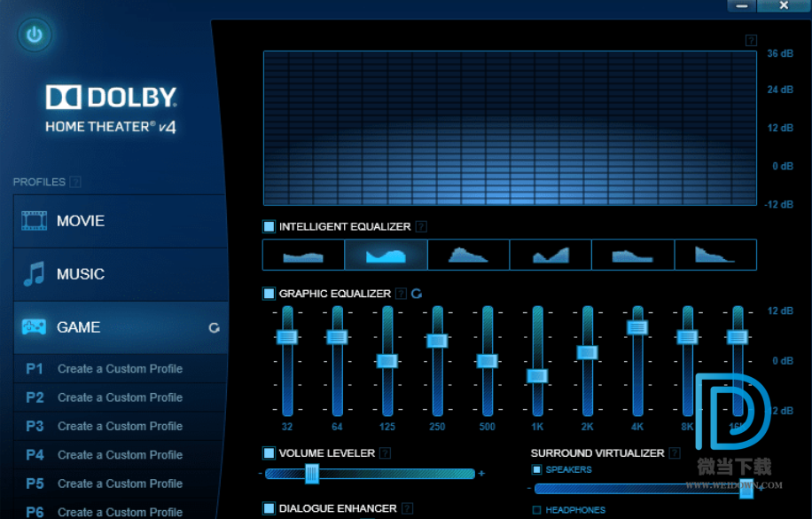Toggle the Graphic Equalizer checkbox

point(269,294)
